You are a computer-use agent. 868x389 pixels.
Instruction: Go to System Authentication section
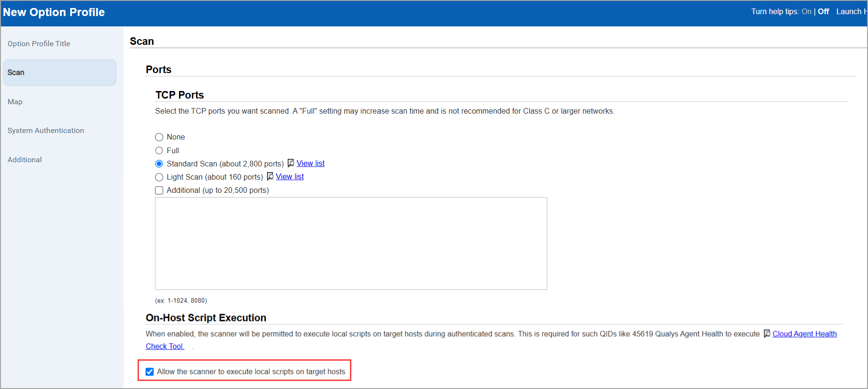[x=46, y=131]
